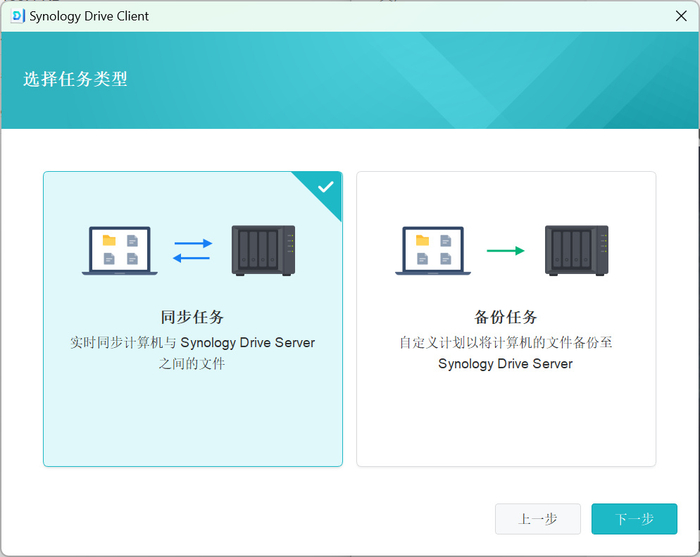Click the white checkmark on the selected card corner
This screenshot has width=700, height=557.
click(325, 187)
